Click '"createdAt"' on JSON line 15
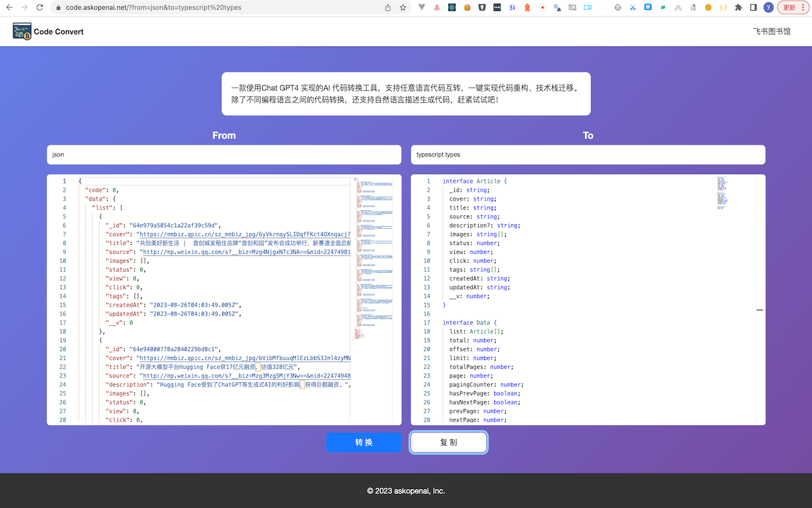 pyautogui.click(x=124, y=305)
